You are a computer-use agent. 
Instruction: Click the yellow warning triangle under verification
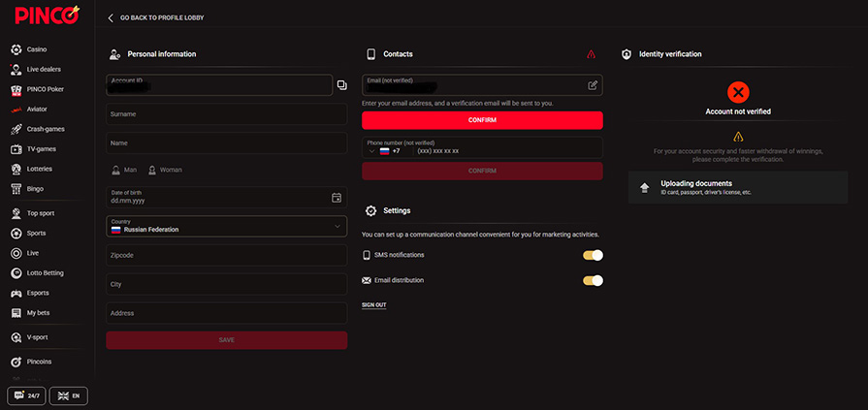click(738, 137)
